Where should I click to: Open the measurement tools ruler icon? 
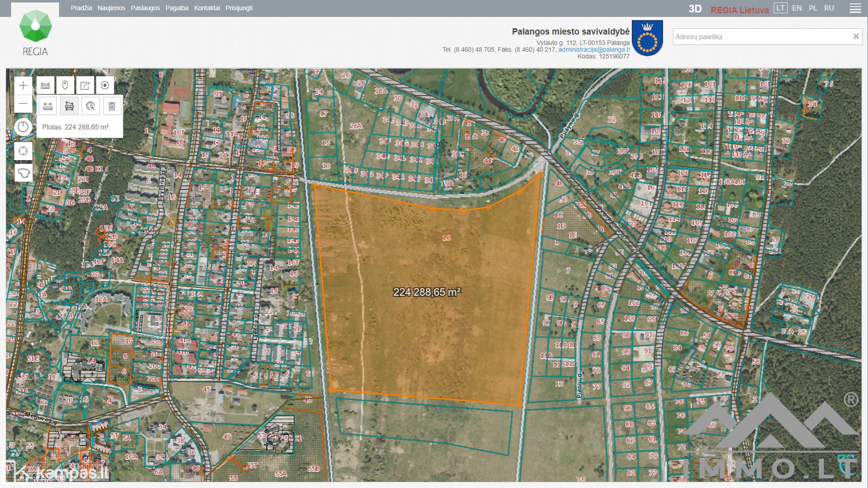click(45, 85)
